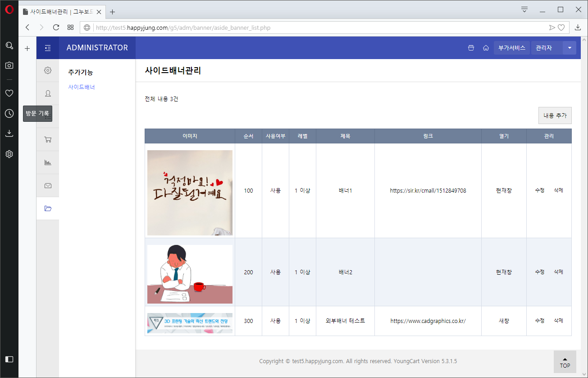Click the home icon in the admin header

click(x=486, y=47)
